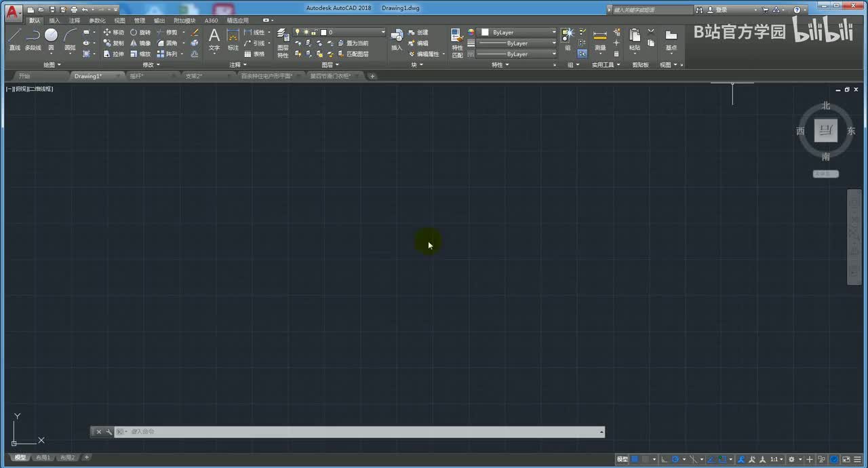Switch to the 布局1 layout tab

click(x=43, y=458)
